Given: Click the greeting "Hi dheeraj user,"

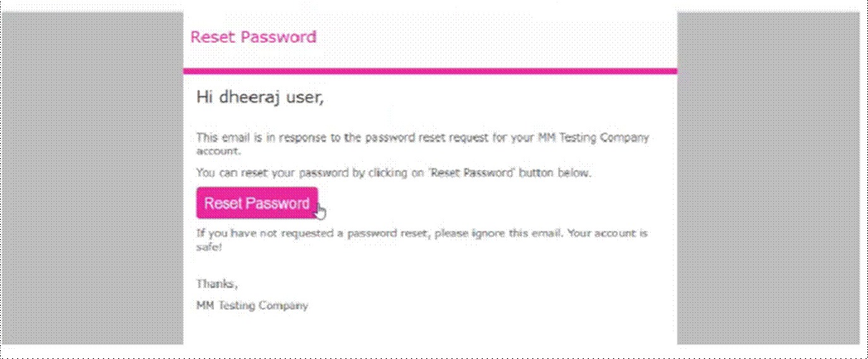Looking at the screenshot, I should pyautogui.click(x=259, y=97).
